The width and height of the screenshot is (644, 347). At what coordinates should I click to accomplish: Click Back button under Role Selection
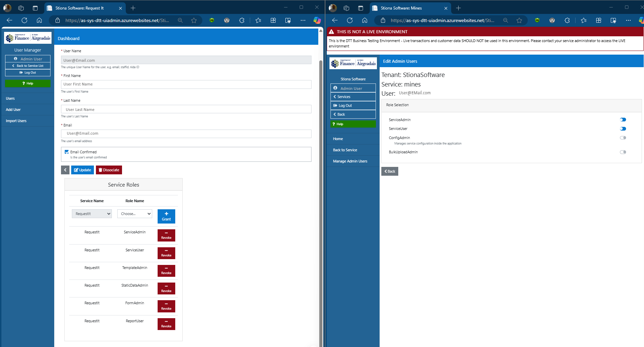click(x=390, y=171)
